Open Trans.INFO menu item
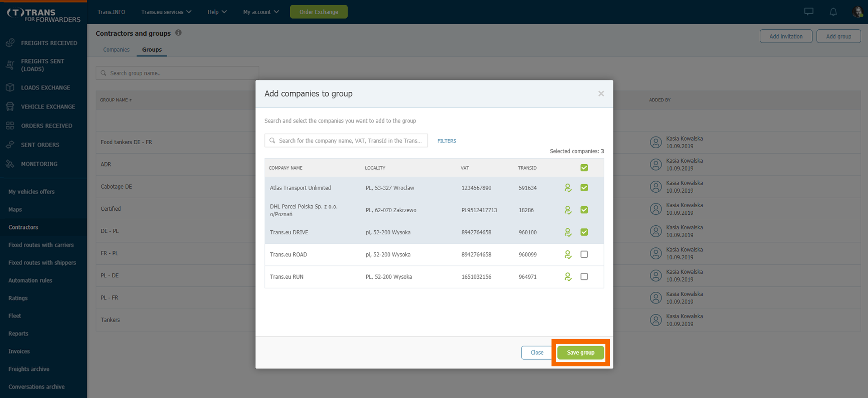 (x=111, y=12)
